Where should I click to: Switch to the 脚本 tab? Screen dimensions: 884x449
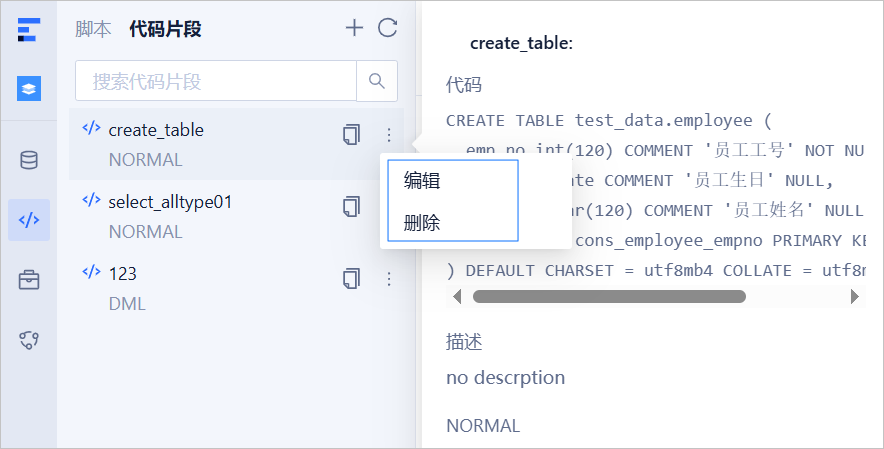pos(93,29)
